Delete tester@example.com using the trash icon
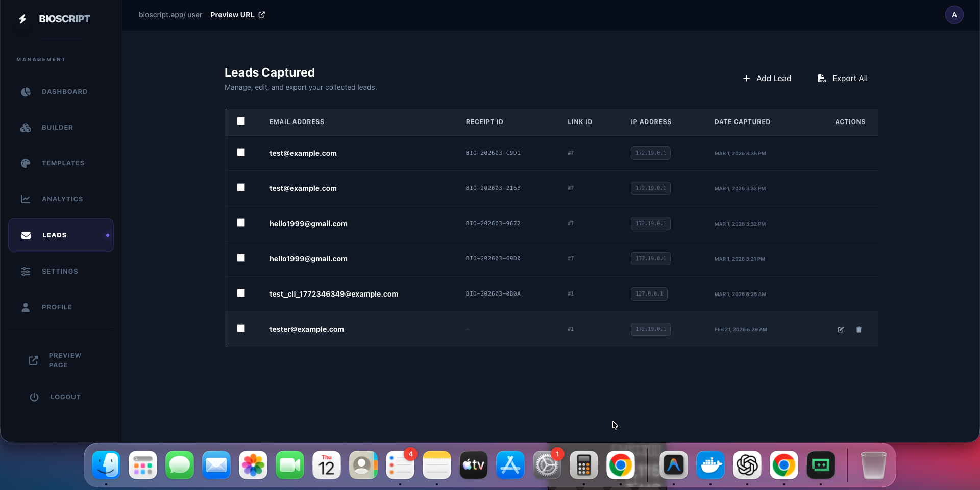This screenshot has width=980, height=490. [859, 330]
